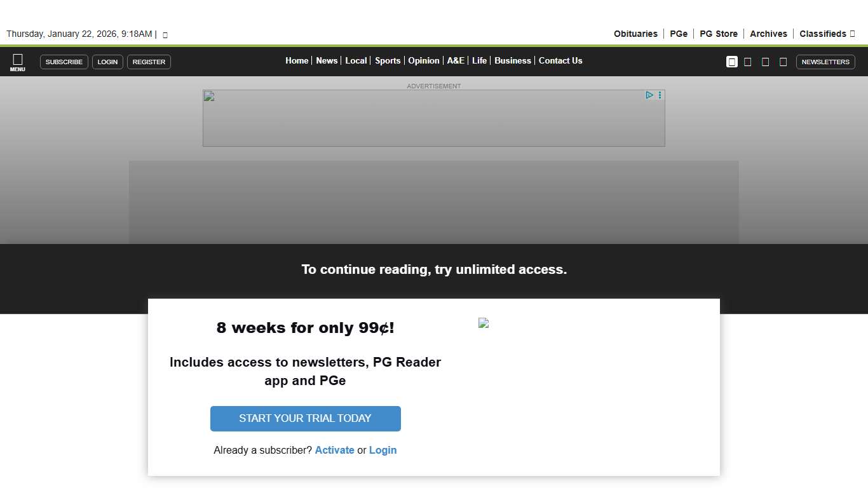Click the LOGIN button in header
Image resolution: width=868 pixels, height=488 pixels.
click(107, 62)
